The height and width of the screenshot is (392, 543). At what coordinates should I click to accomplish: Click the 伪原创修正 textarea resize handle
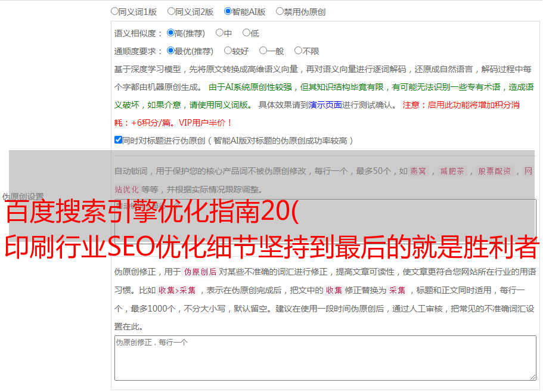[533, 377]
